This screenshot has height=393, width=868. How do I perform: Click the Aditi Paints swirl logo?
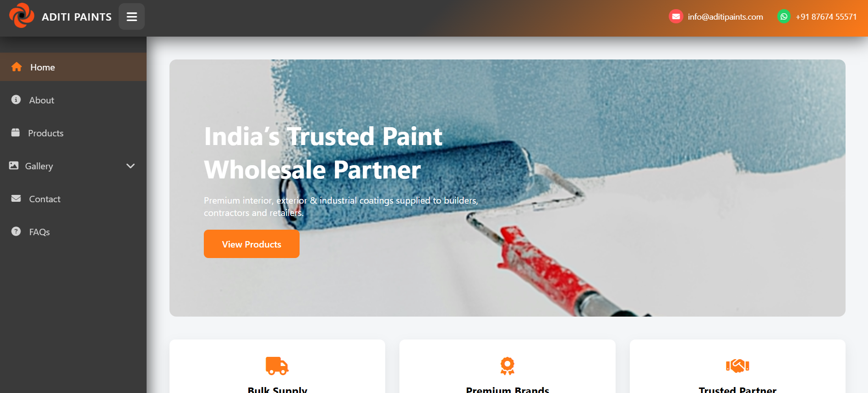tap(22, 16)
